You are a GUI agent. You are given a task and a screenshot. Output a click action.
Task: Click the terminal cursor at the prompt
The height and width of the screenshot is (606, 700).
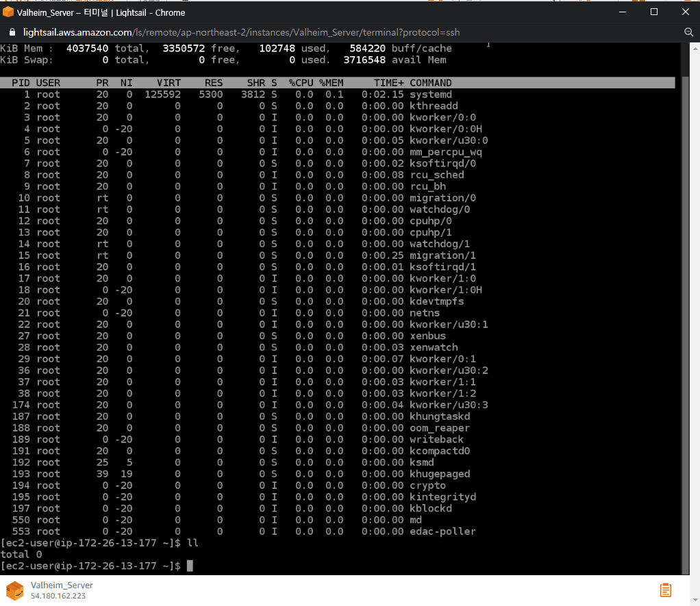[190, 566]
